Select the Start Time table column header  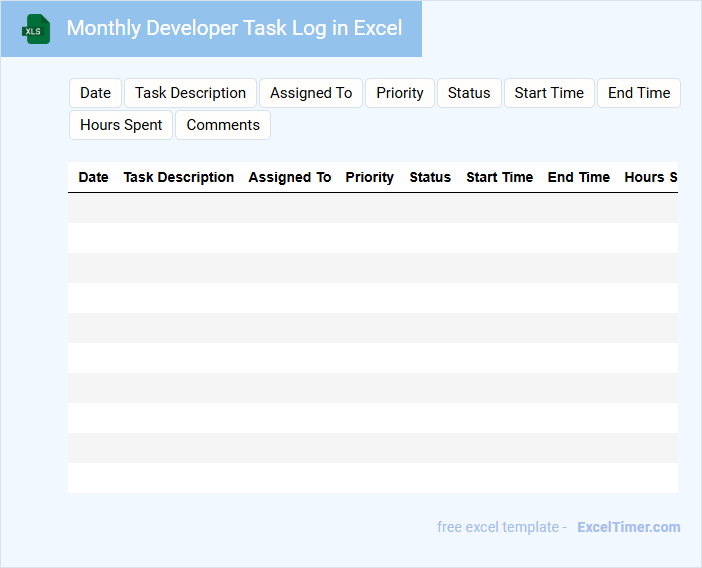click(500, 177)
